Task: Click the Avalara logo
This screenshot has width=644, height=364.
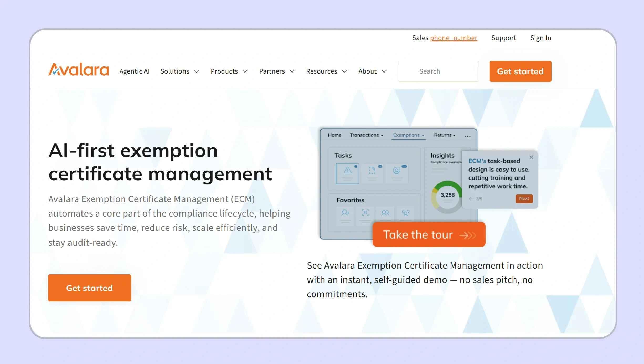Action: click(x=79, y=70)
